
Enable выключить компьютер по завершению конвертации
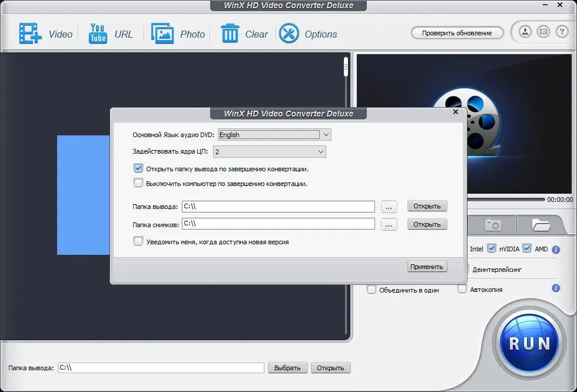tap(138, 183)
